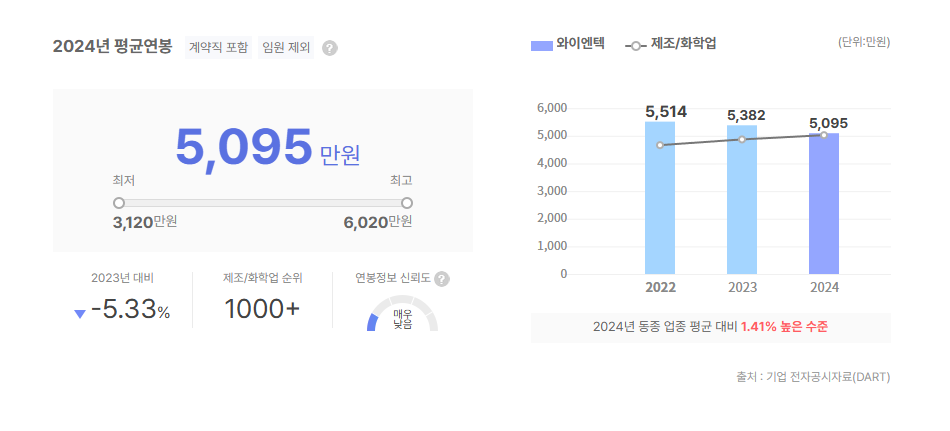Click the 6,020만원 maximum value
Image resolution: width=950 pixels, height=431 pixels.
pos(378,222)
